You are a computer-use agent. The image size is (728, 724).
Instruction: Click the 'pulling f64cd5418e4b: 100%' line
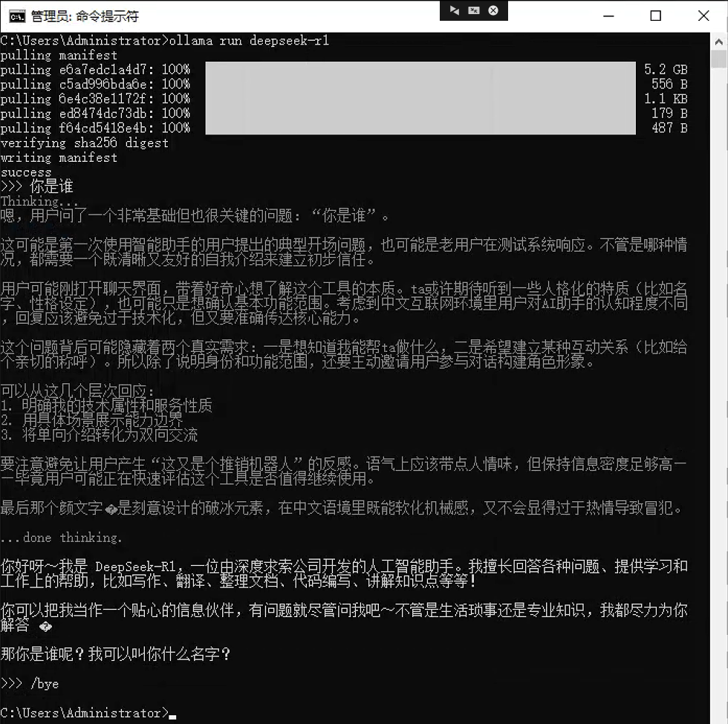[95, 128]
